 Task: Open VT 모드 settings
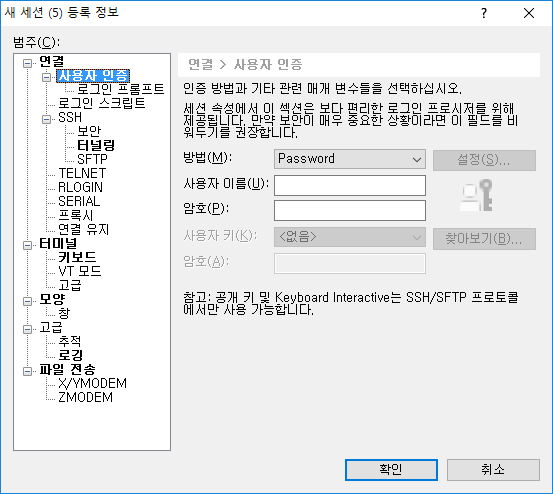coord(80,271)
